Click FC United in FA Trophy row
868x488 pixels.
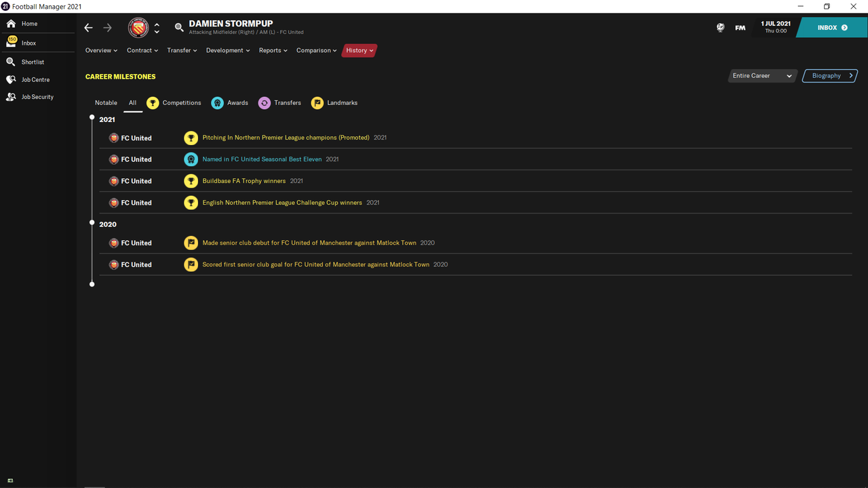click(136, 181)
